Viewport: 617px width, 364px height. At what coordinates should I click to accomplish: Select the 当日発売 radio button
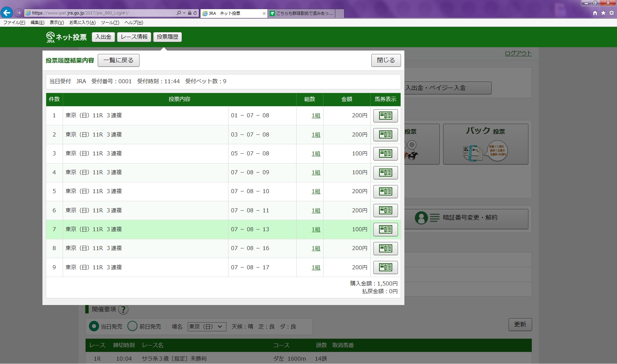pyautogui.click(x=94, y=326)
